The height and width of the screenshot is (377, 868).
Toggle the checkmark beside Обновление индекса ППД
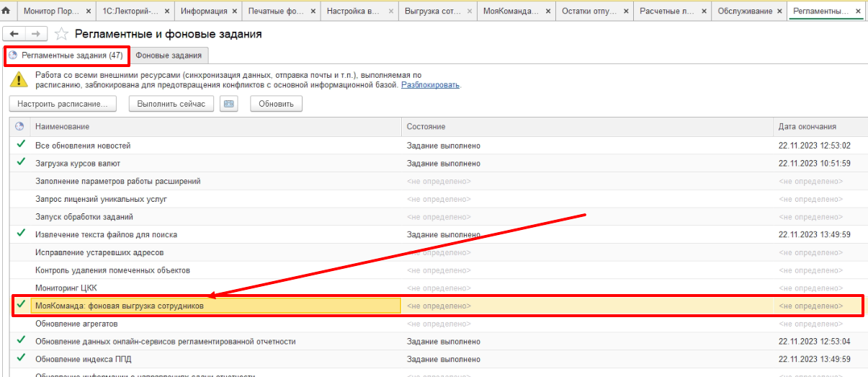pos(21,358)
